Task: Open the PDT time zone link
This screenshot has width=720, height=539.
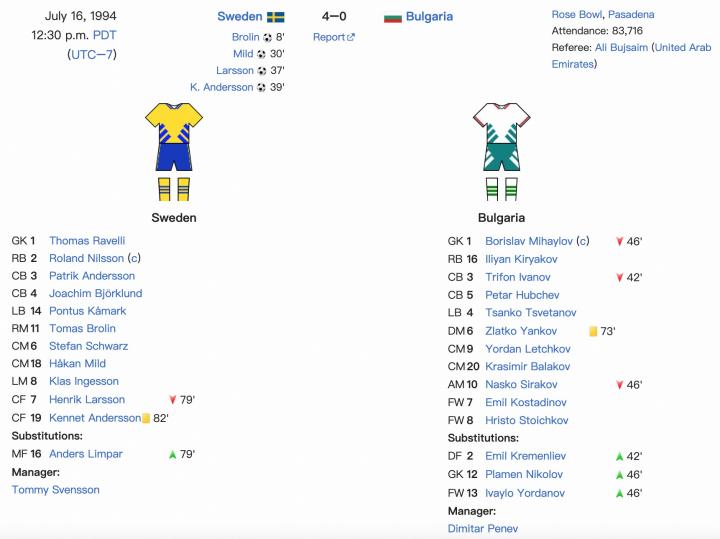Action: pyautogui.click(x=105, y=35)
